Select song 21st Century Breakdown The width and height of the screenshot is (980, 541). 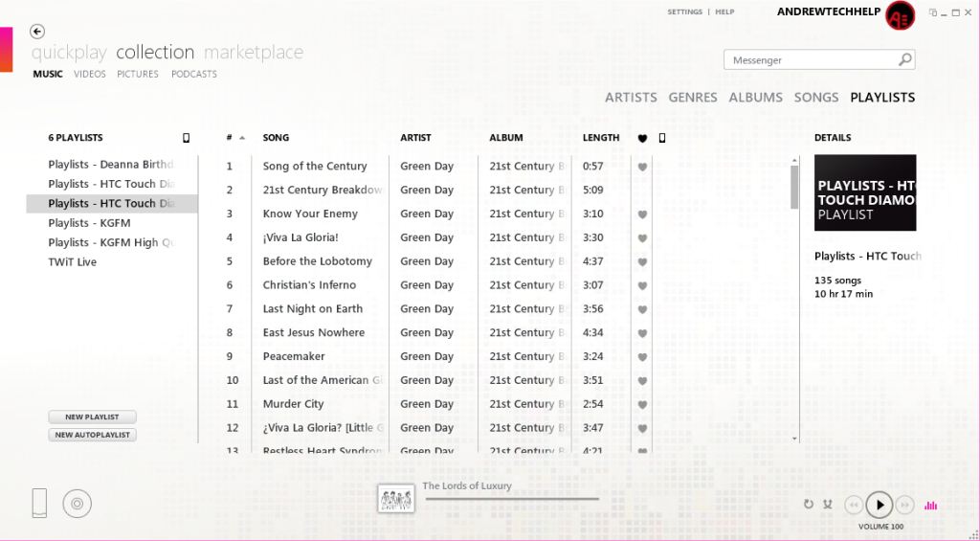click(322, 191)
